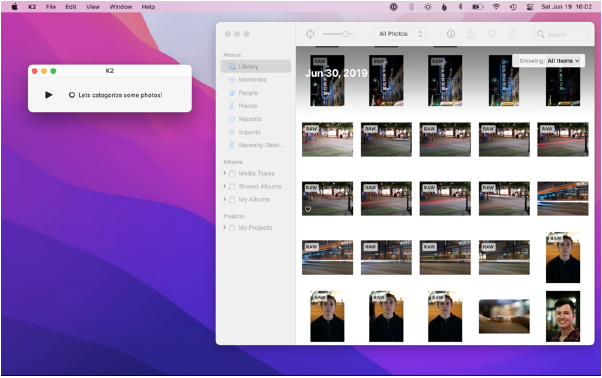Open the View menu in the menu bar
The width and height of the screenshot is (602, 378).
[x=93, y=7]
